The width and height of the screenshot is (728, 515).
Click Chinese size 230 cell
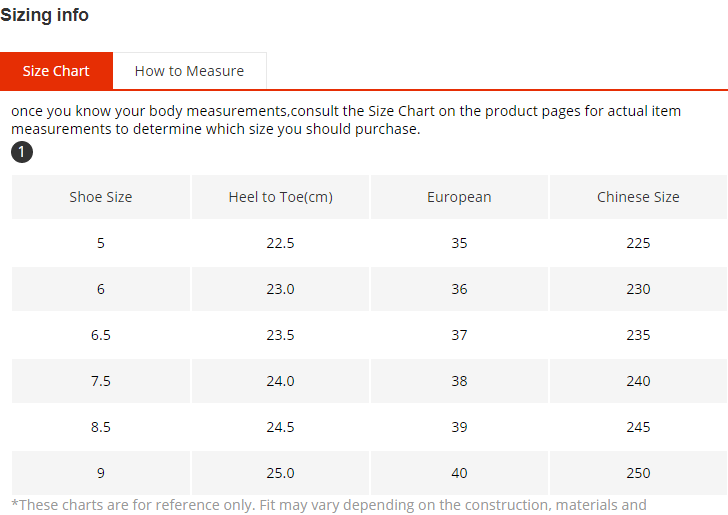[x=638, y=289]
